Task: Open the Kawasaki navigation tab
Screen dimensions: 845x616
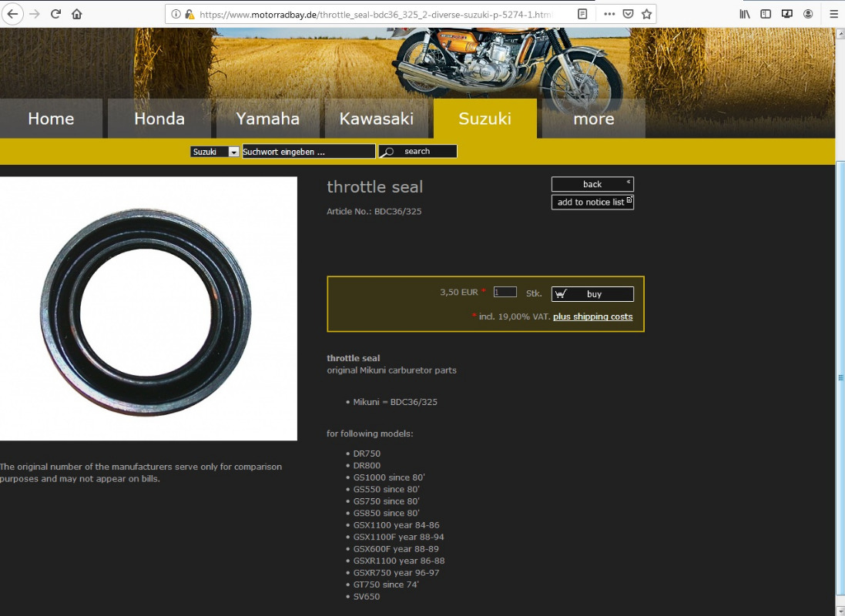Action: tap(377, 119)
